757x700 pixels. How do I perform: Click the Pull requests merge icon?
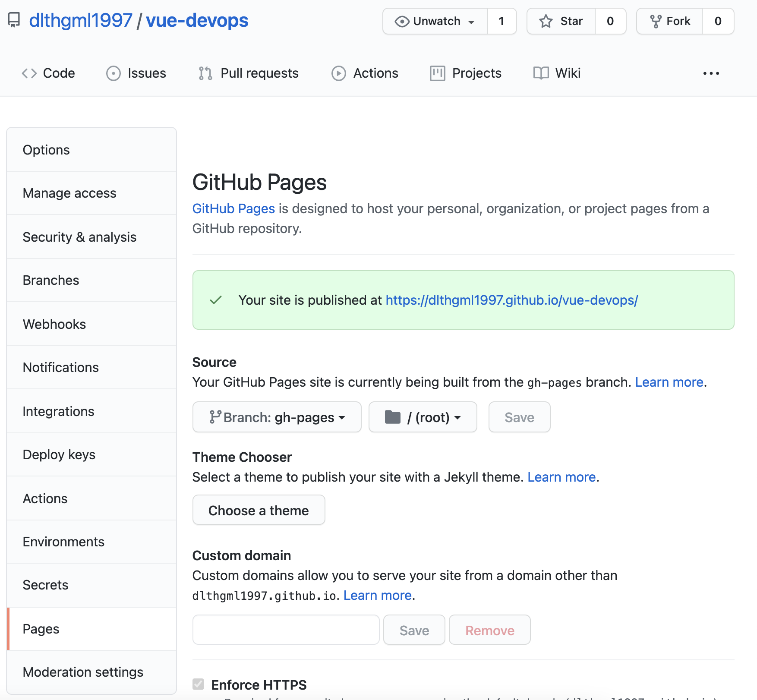tap(205, 73)
